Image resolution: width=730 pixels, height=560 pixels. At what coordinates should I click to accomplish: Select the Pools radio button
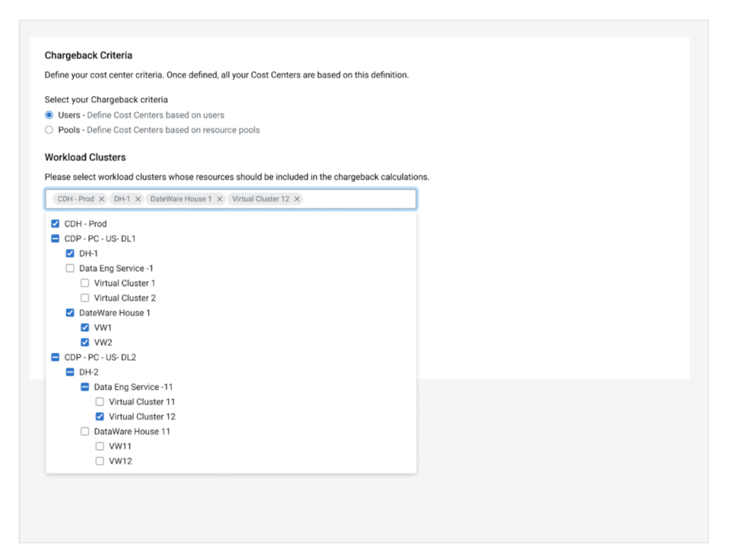coord(48,130)
